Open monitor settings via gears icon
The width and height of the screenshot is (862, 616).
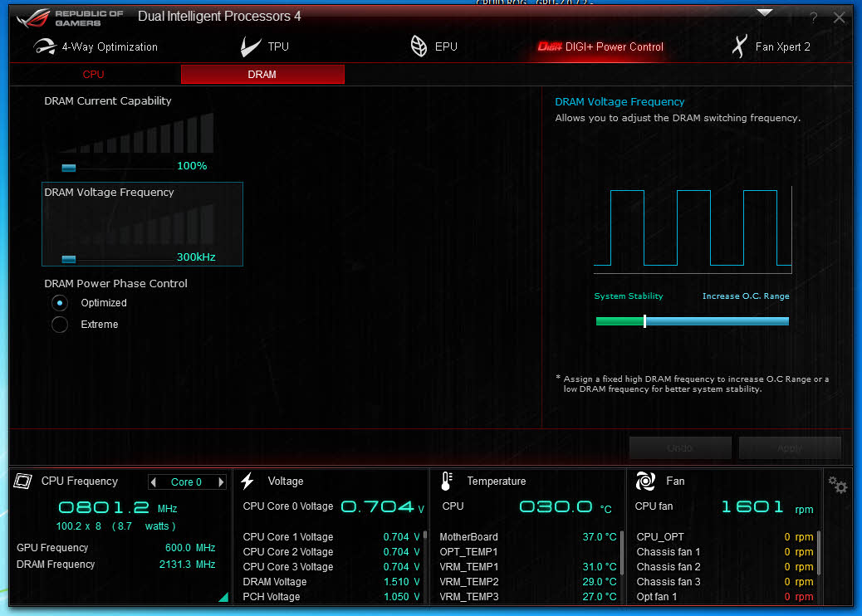[838, 485]
